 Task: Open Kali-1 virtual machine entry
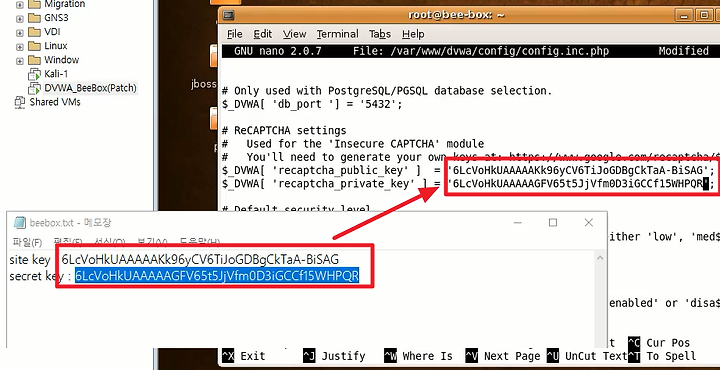click(x=56, y=73)
